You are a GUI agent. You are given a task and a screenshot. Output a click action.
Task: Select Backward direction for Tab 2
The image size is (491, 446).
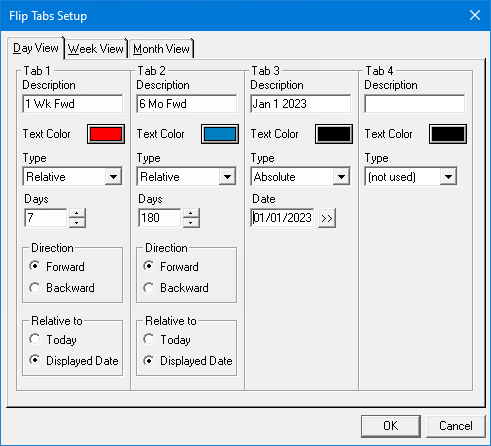pyautogui.click(x=176, y=288)
